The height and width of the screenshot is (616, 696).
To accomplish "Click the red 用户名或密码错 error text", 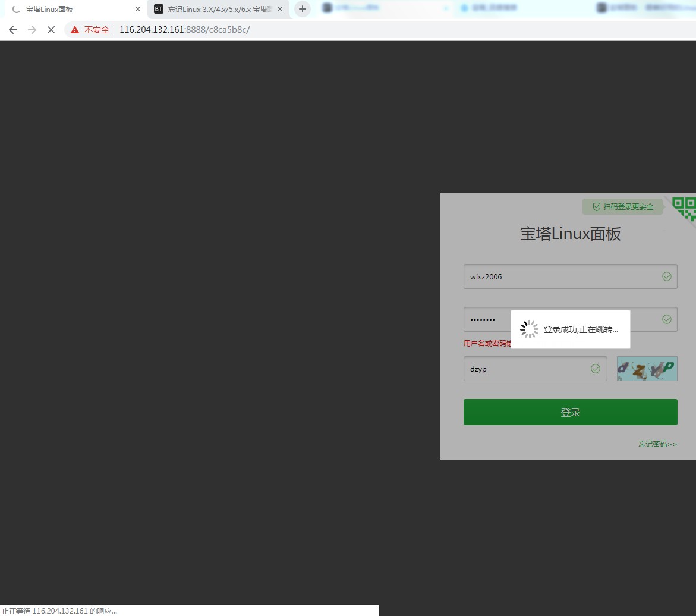I will [487, 343].
